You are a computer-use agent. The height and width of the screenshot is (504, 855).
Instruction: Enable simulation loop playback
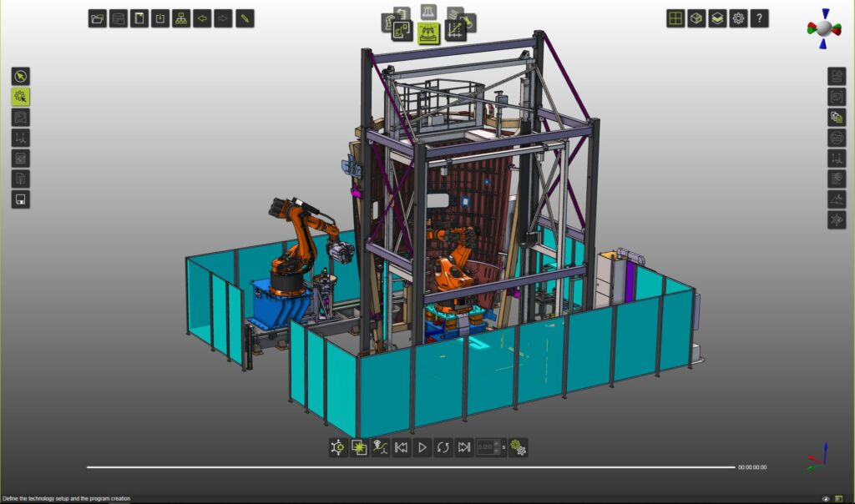(443, 448)
